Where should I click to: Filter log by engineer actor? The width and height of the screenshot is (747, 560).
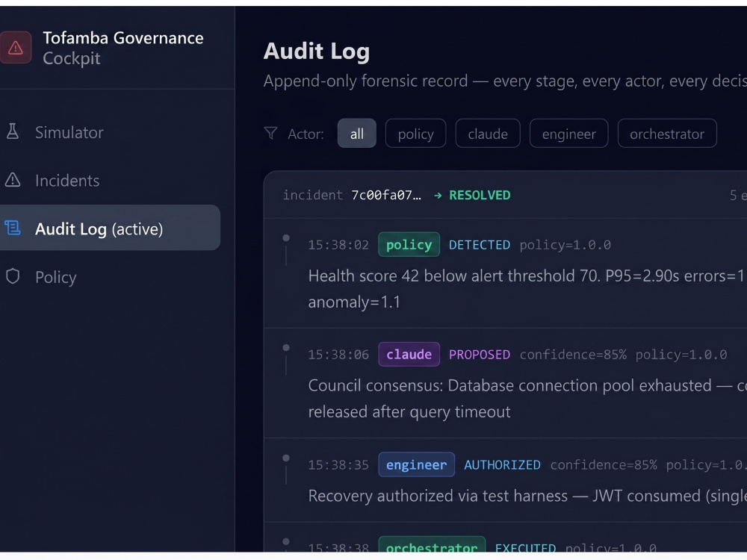[x=568, y=134]
